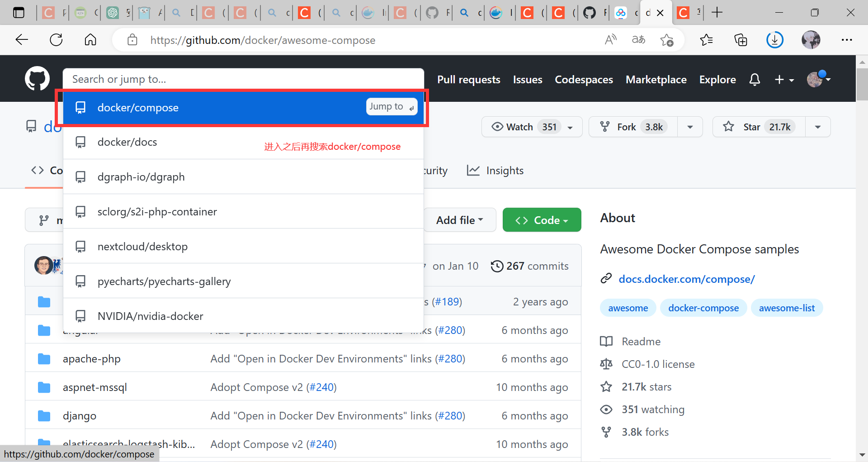Image resolution: width=868 pixels, height=462 pixels.
Task: Open Explore in header
Action: (717, 80)
